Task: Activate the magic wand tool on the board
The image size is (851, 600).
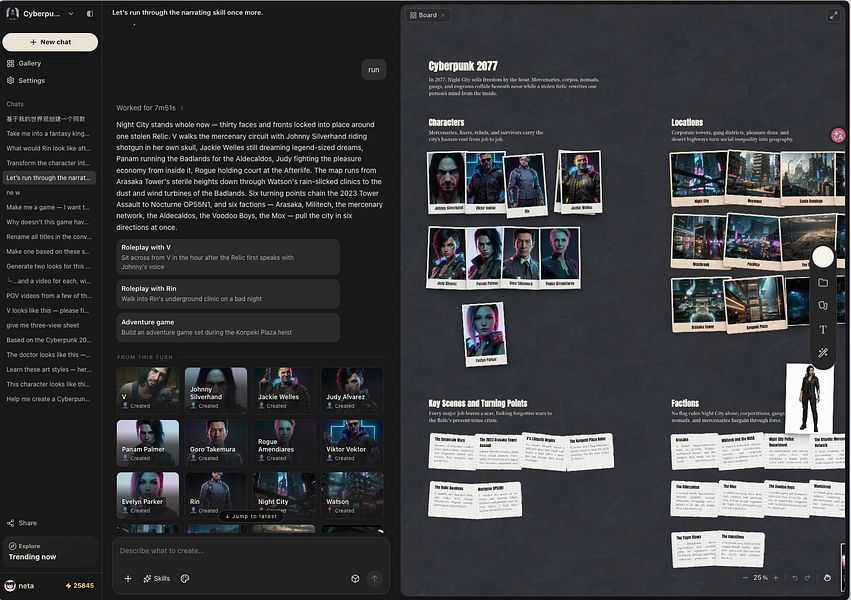Action: [823, 353]
